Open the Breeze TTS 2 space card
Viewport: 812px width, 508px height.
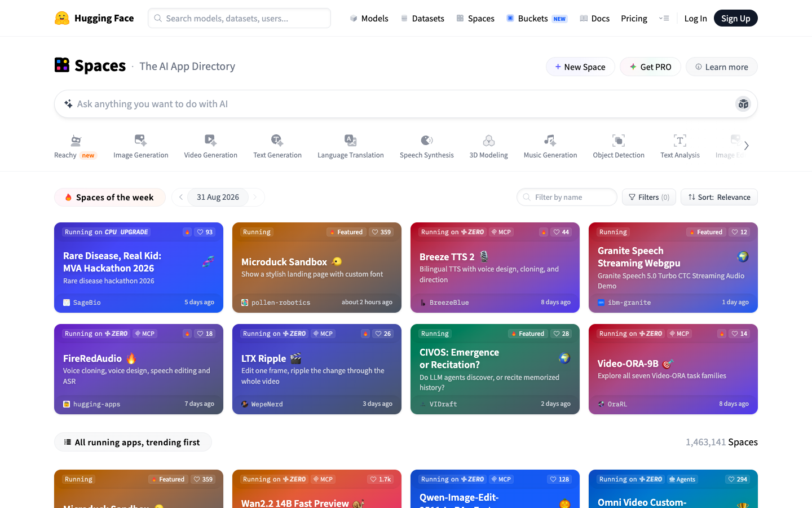click(x=495, y=268)
